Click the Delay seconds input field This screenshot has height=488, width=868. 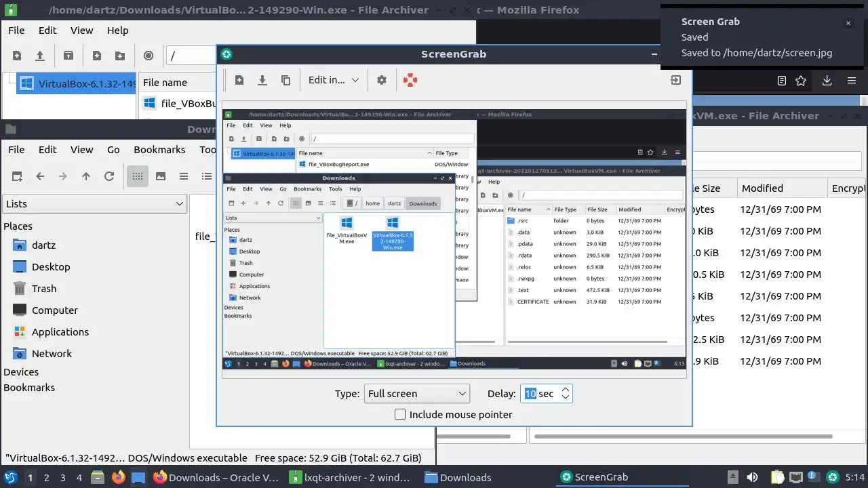[540, 393]
